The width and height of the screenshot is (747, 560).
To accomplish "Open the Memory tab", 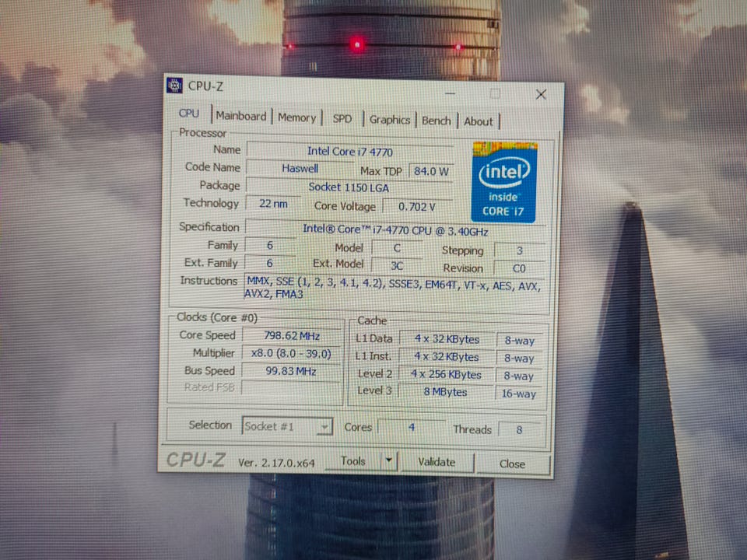I will [x=296, y=117].
